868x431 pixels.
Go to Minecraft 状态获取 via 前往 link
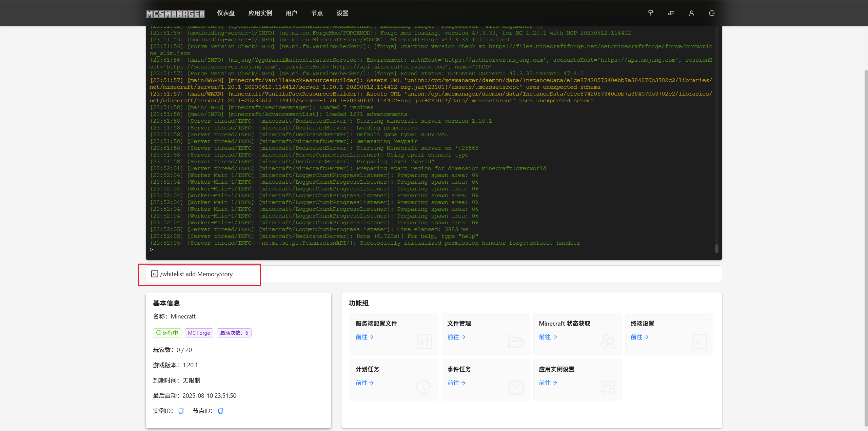[548, 337]
